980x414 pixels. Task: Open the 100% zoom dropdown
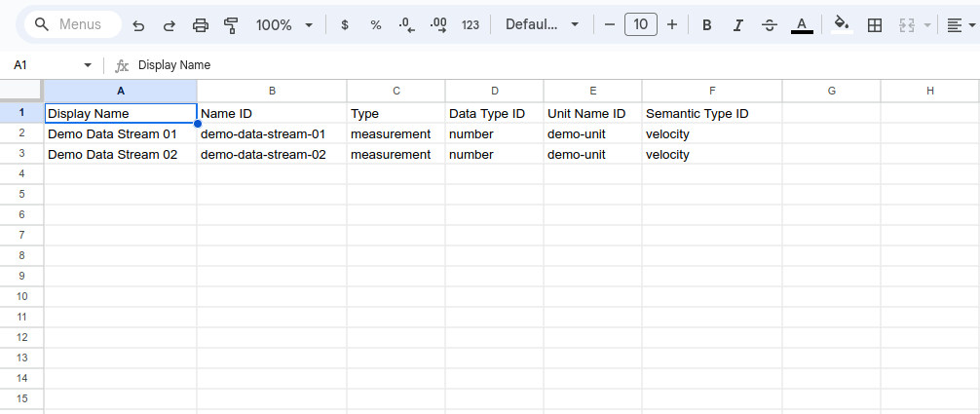pyautogui.click(x=284, y=25)
